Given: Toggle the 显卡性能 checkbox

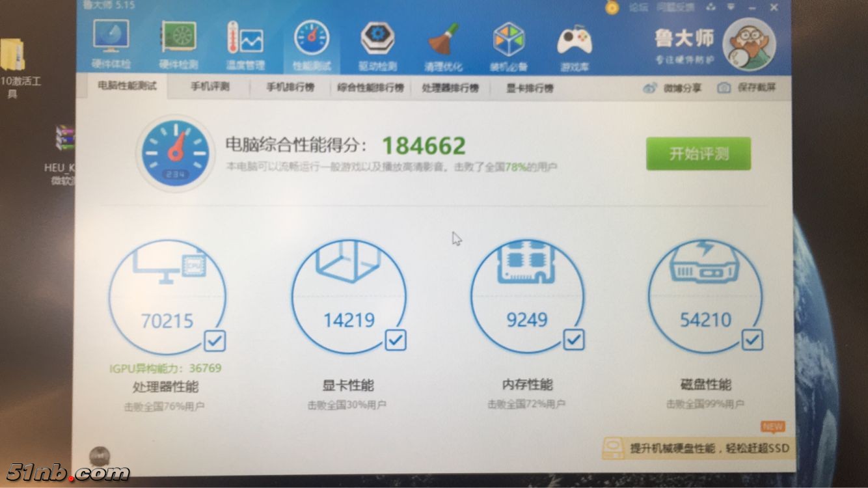Looking at the screenshot, I should click(395, 340).
